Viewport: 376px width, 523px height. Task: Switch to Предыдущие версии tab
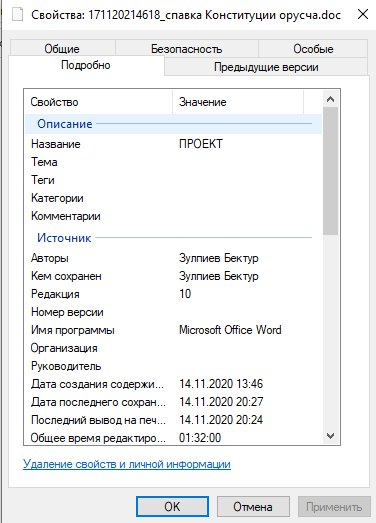tap(266, 67)
